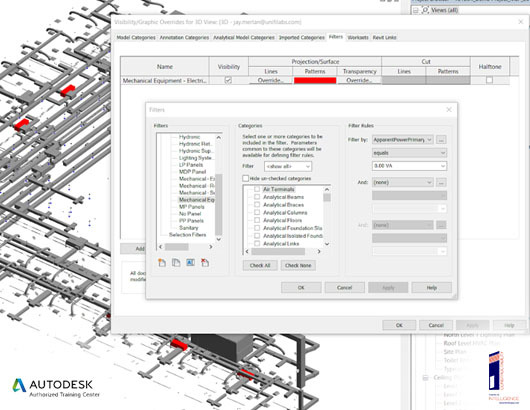This screenshot has height=410, width=530.
Task: Select the Filters tab
Action: pyautogui.click(x=336, y=37)
